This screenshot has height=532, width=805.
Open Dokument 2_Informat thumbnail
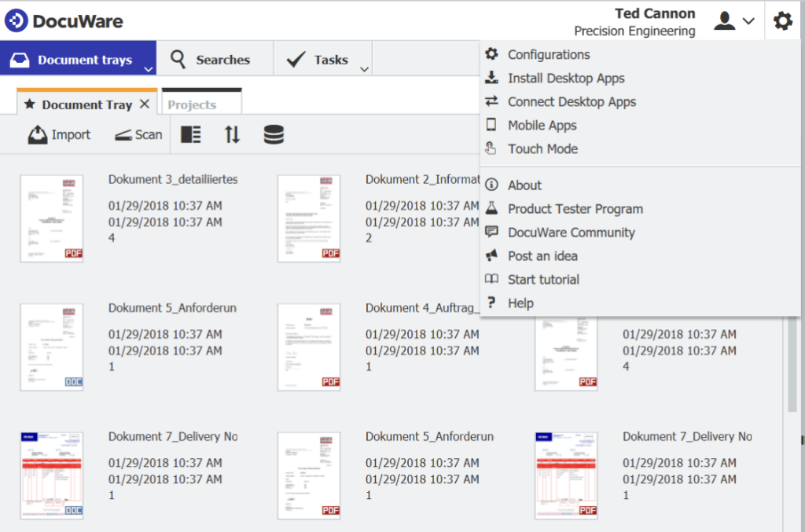(x=309, y=218)
